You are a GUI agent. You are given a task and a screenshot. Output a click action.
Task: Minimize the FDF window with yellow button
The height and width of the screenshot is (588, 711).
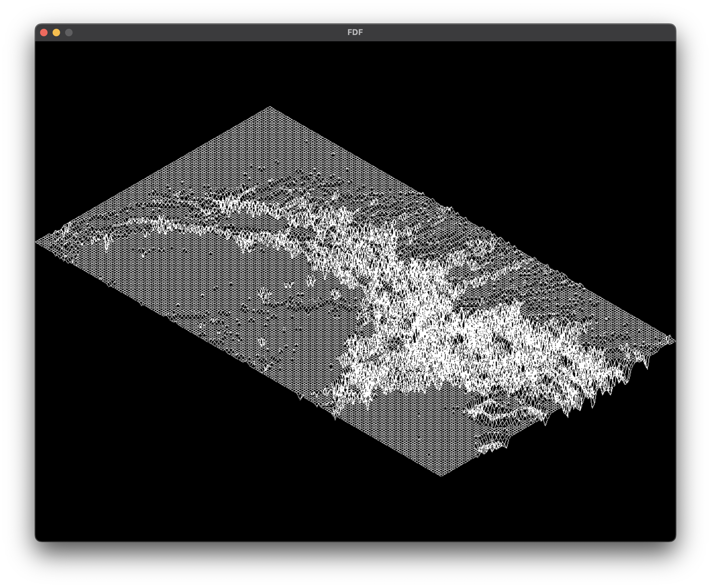56,33
